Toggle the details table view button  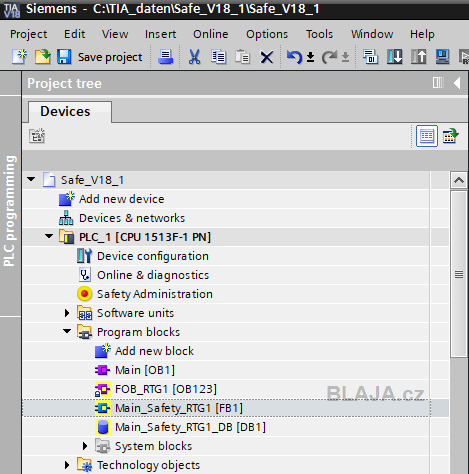[427, 136]
